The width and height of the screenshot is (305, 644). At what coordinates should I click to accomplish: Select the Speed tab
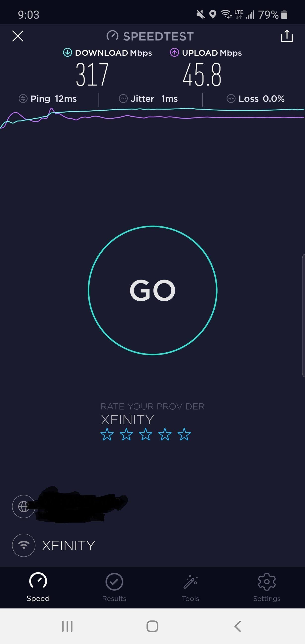[38, 587]
